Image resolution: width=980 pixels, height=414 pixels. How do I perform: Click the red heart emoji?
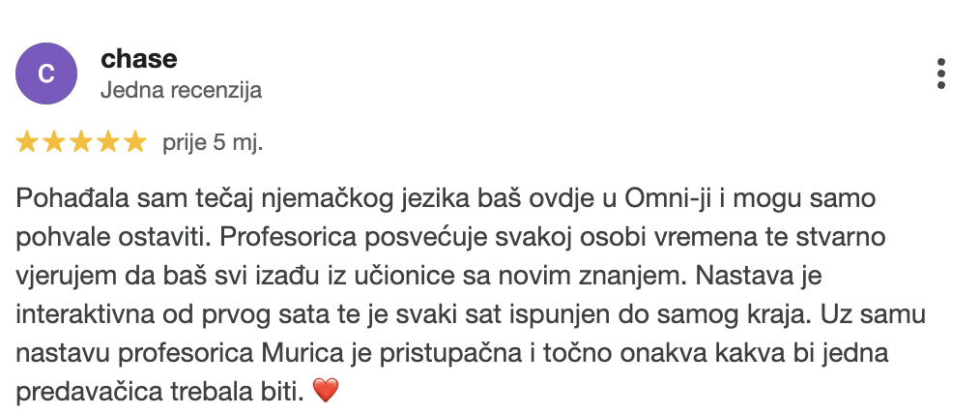pos(325,391)
